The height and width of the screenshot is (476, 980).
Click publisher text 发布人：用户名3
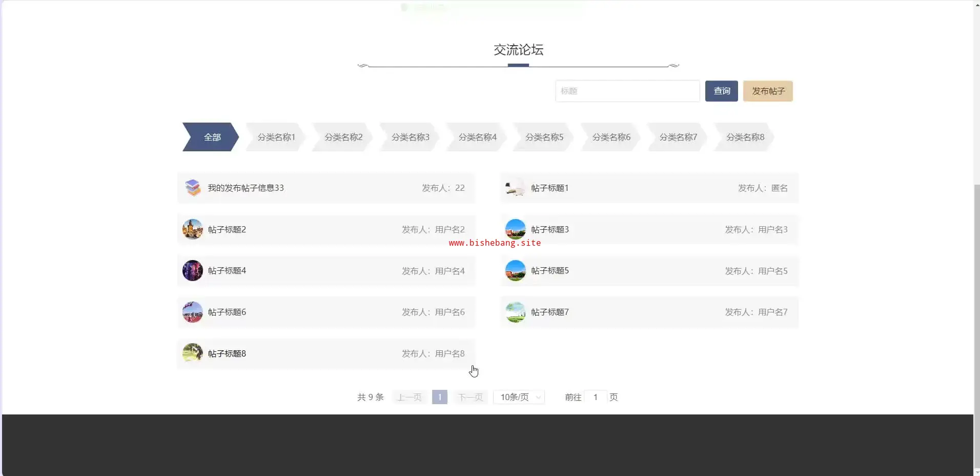(x=756, y=229)
